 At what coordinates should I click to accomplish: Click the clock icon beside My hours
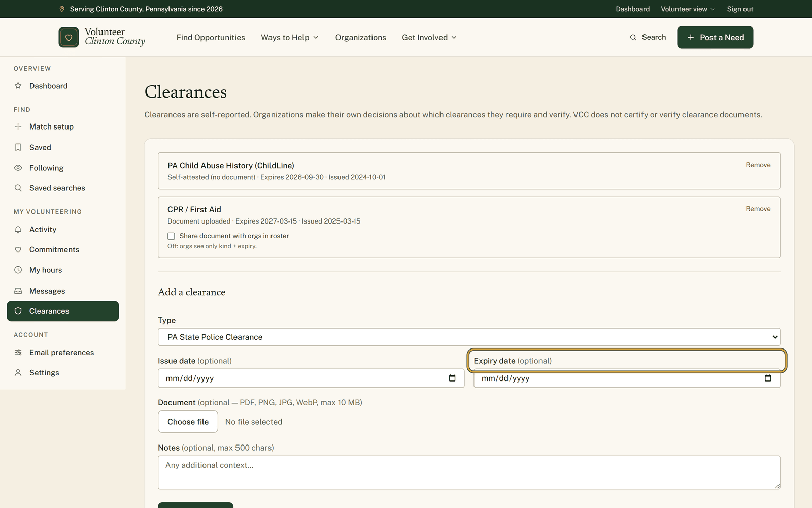18,270
